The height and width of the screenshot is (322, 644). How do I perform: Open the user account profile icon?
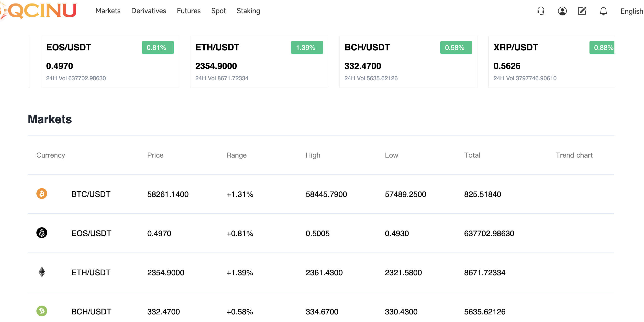(x=562, y=11)
